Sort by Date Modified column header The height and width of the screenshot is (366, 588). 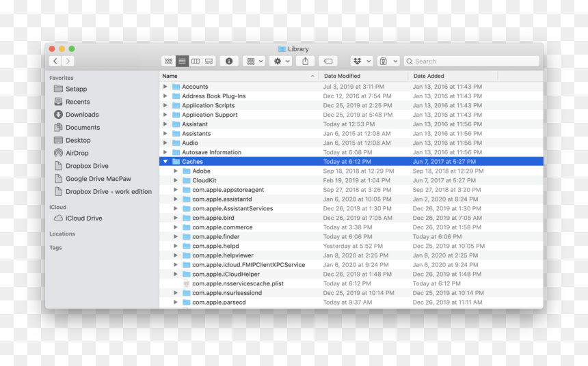coord(363,76)
